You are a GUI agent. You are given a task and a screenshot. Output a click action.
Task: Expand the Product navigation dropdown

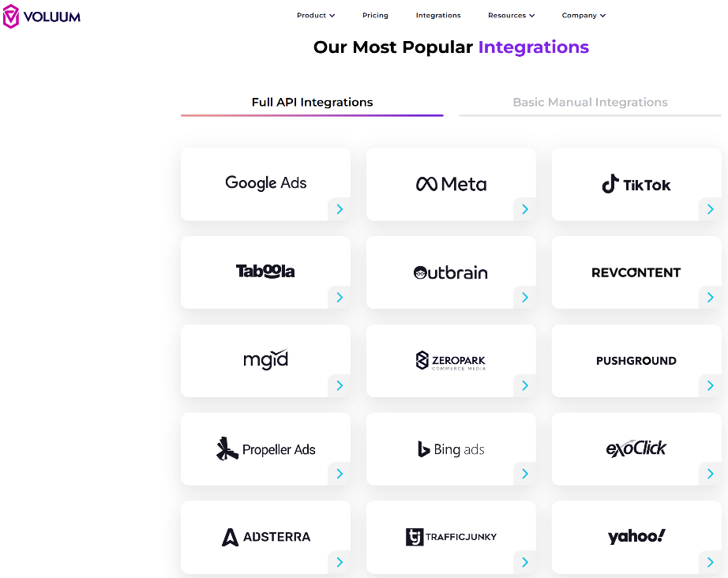316,15
